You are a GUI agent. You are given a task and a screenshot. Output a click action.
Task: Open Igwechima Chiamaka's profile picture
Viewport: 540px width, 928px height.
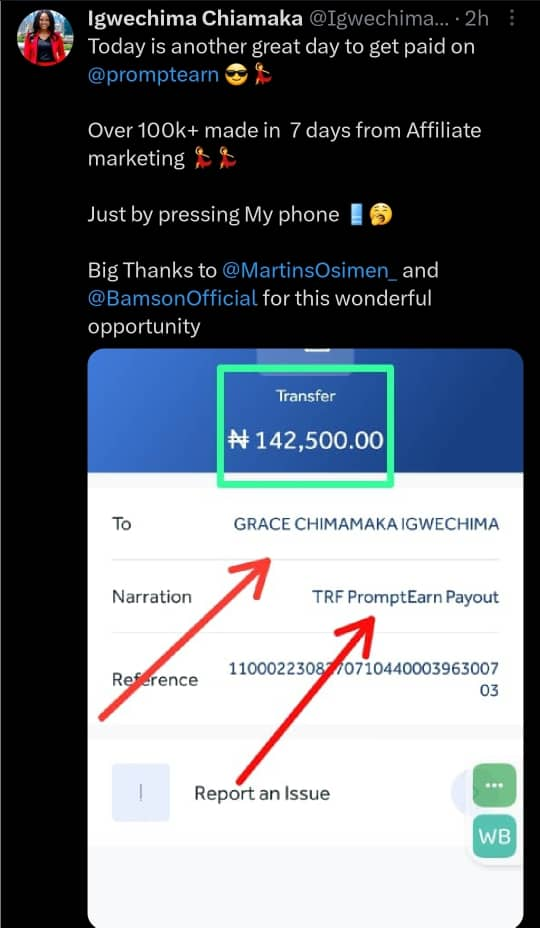pos(45,37)
